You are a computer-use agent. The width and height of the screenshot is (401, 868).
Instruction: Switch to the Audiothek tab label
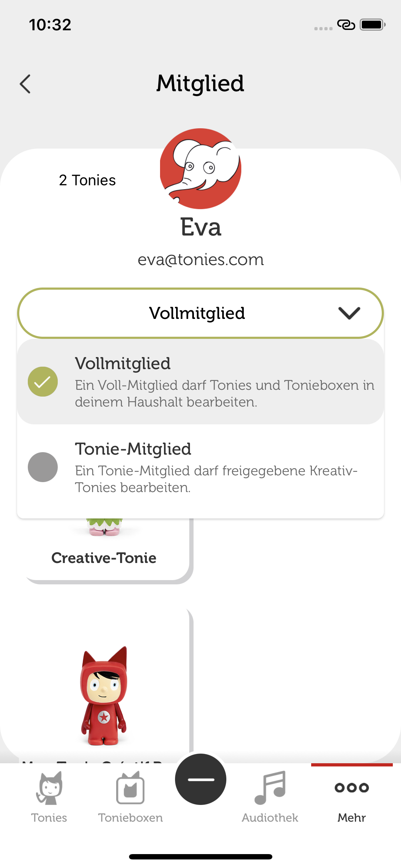click(270, 817)
